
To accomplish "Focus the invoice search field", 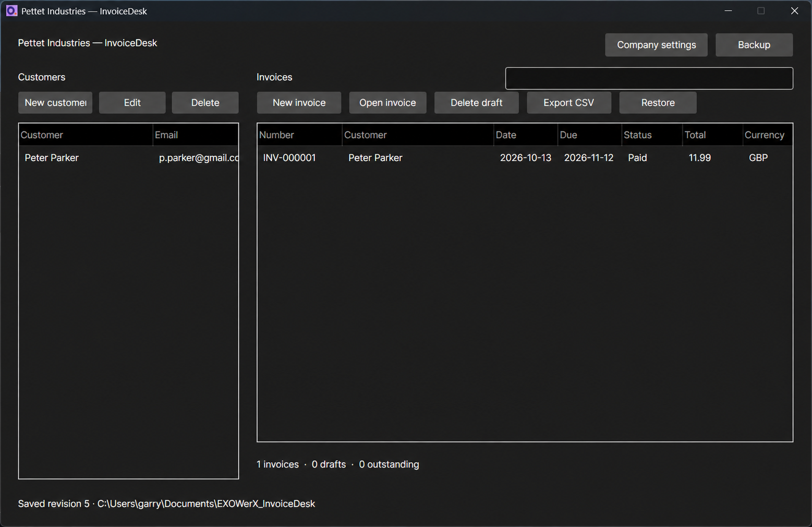I will (649, 78).
